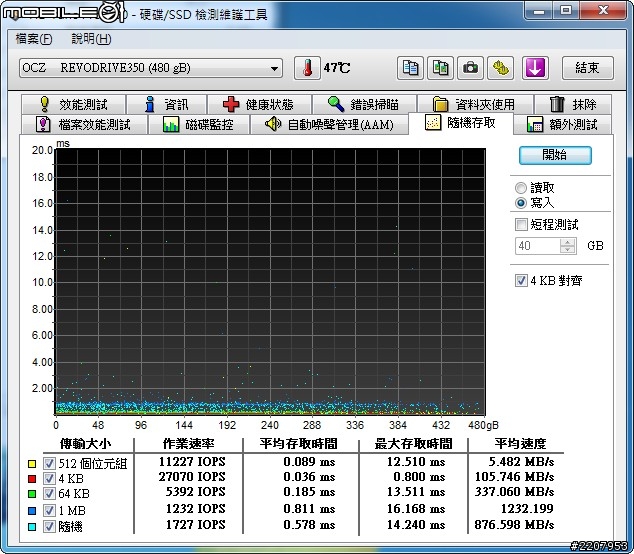Switch to the 抹除 erase tab
634x554 pixels.
[573, 104]
